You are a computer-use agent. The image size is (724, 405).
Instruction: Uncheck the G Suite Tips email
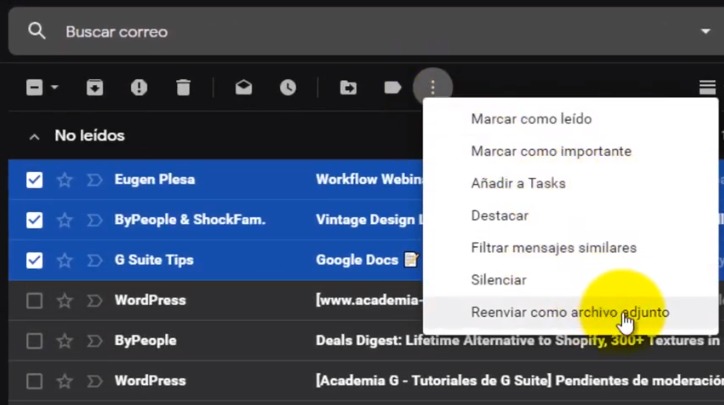click(35, 260)
